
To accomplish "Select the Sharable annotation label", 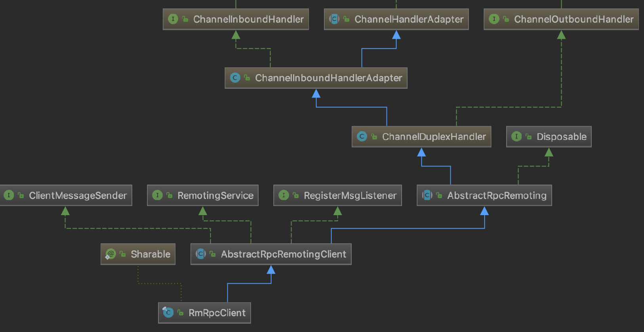I will 151,254.
